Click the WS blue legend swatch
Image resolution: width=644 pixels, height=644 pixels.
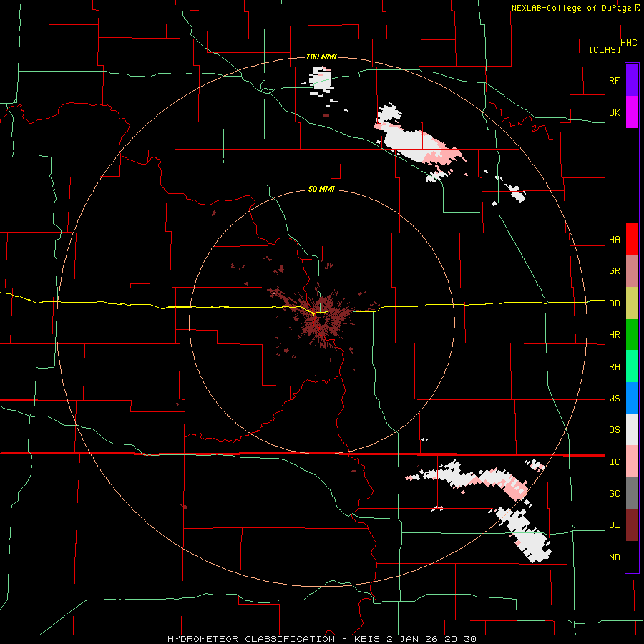(x=632, y=398)
